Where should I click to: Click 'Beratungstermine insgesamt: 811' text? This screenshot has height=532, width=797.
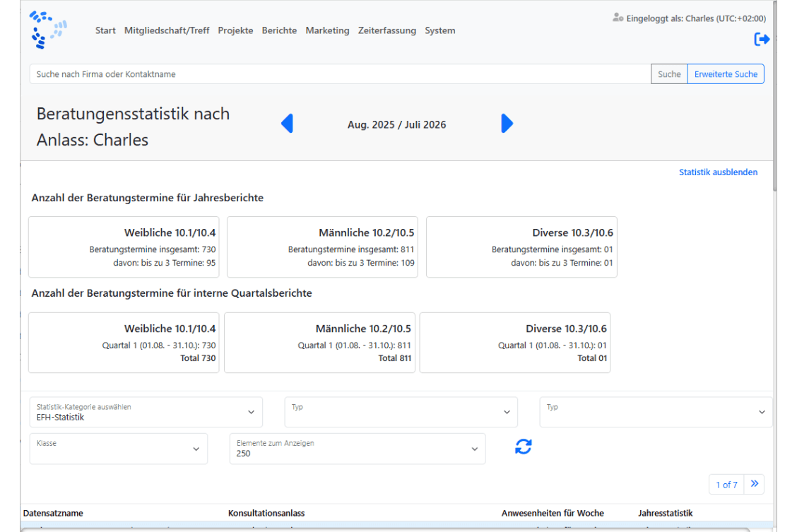(350, 249)
